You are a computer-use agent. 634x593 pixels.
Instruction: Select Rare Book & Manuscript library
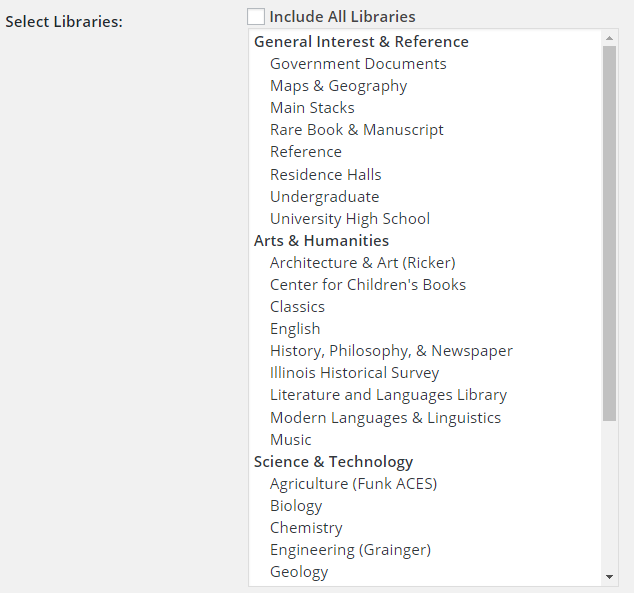coord(356,130)
